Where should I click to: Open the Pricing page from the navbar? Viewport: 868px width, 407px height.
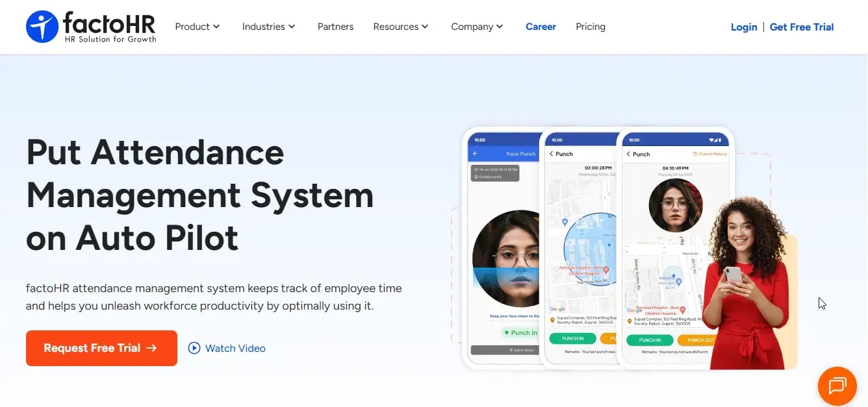[590, 27]
